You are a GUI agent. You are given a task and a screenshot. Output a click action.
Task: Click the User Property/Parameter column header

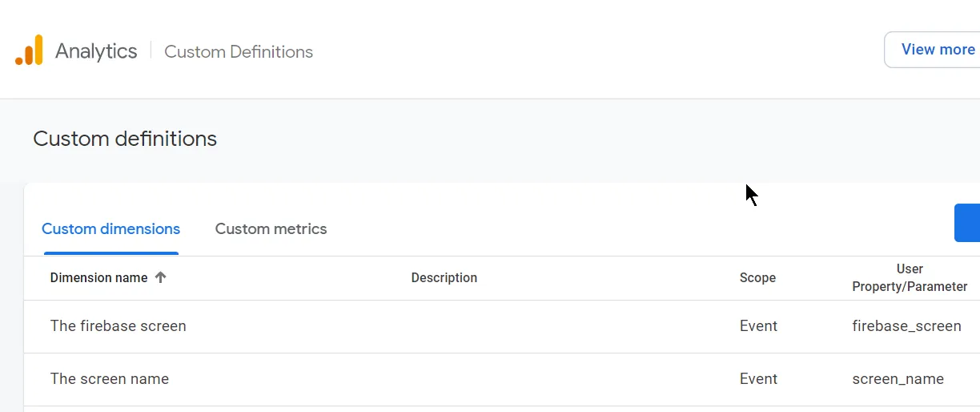click(910, 278)
